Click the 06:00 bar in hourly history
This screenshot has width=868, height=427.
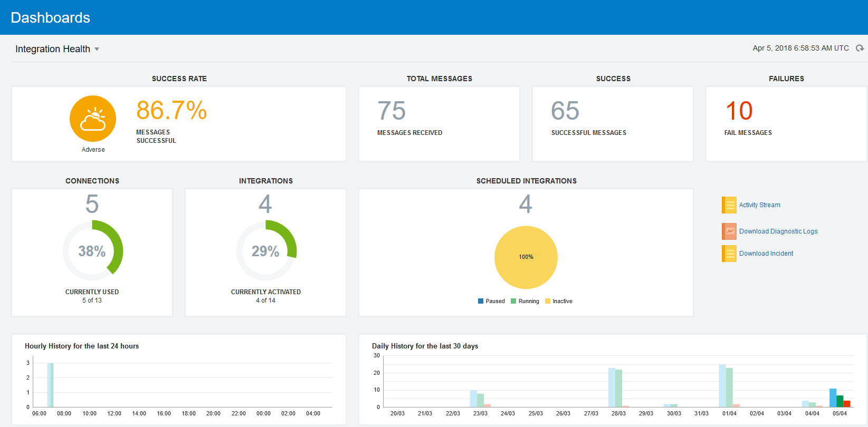point(50,385)
